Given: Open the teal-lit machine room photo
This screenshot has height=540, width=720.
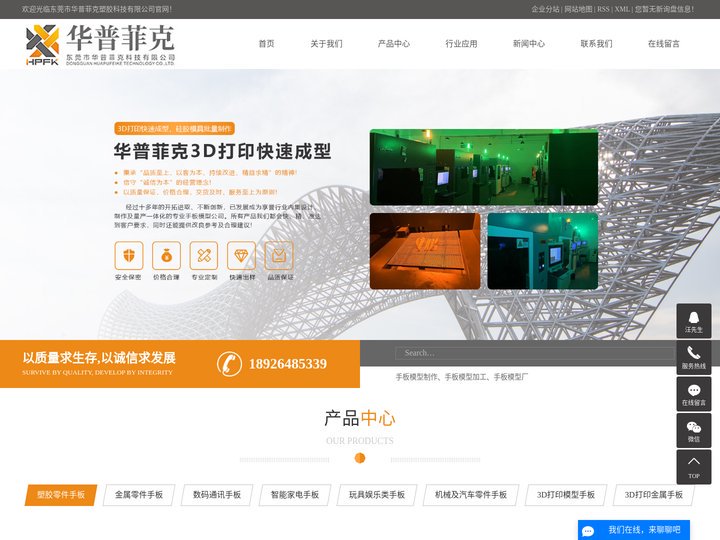Looking at the screenshot, I should coord(543,251).
